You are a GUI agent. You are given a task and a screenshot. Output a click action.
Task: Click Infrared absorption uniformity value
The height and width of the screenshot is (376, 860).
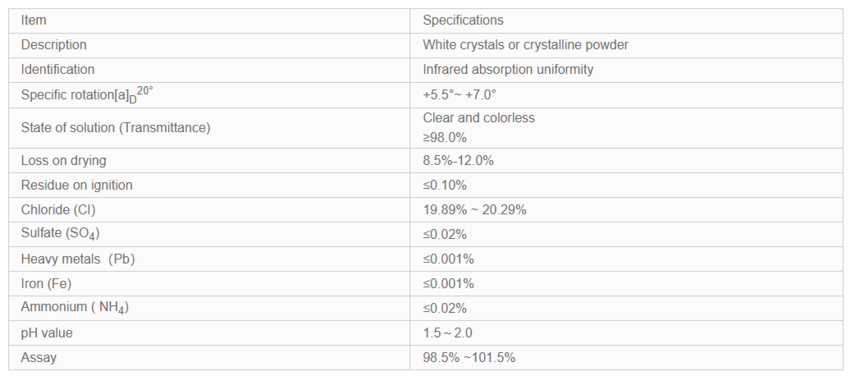tap(508, 70)
